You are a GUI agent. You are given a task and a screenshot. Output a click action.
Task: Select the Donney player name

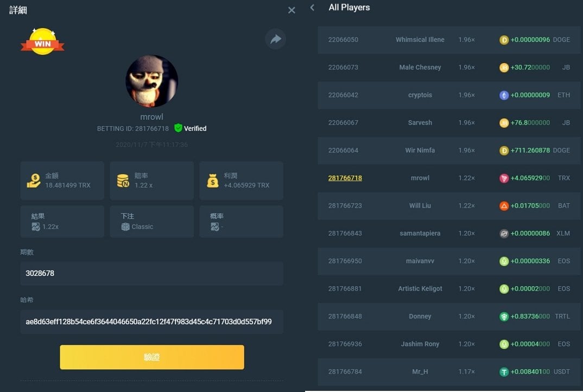click(x=420, y=316)
